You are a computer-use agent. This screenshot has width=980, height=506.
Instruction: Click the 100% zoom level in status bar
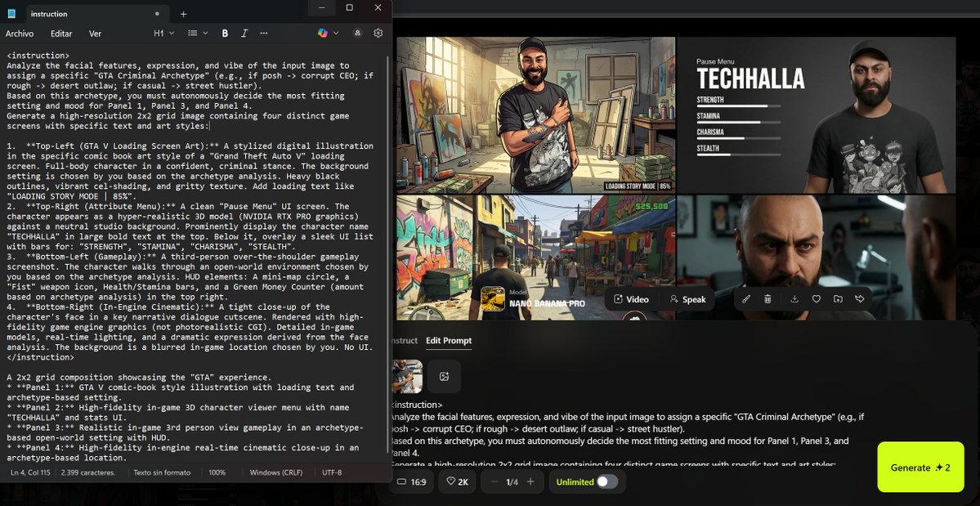click(217, 472)
